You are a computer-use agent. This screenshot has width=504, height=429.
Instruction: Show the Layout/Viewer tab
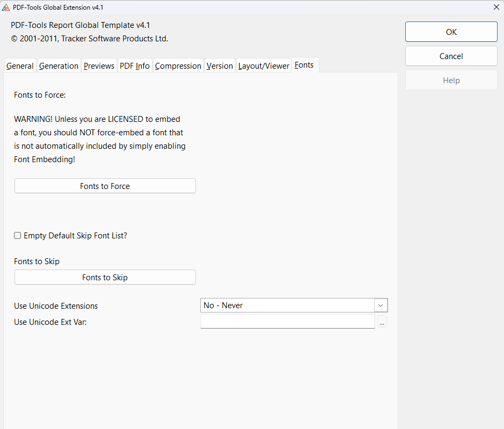(264, 66)
